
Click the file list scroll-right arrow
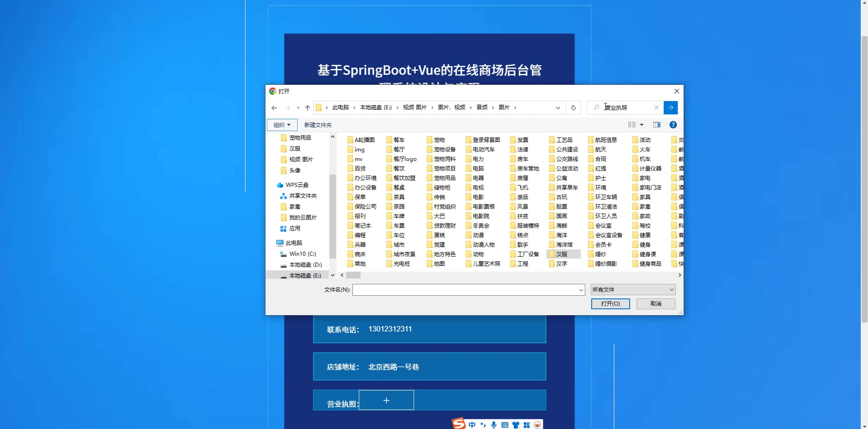pos(680,275)
